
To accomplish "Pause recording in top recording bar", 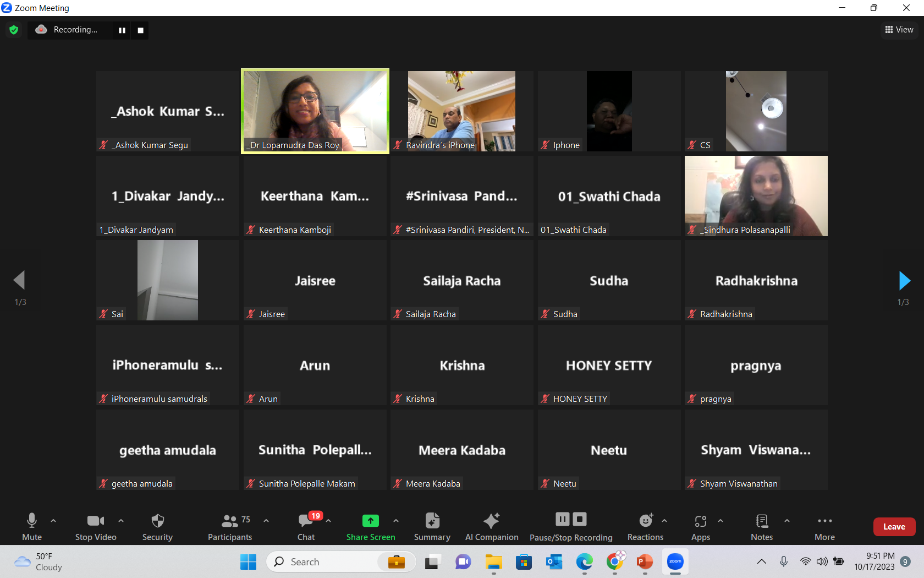I will 122,30.
